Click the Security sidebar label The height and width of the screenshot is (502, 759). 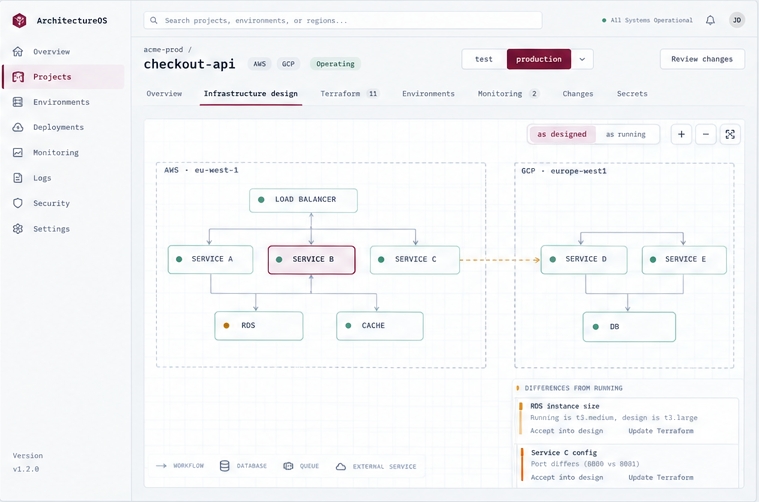[x=51, y=203]
